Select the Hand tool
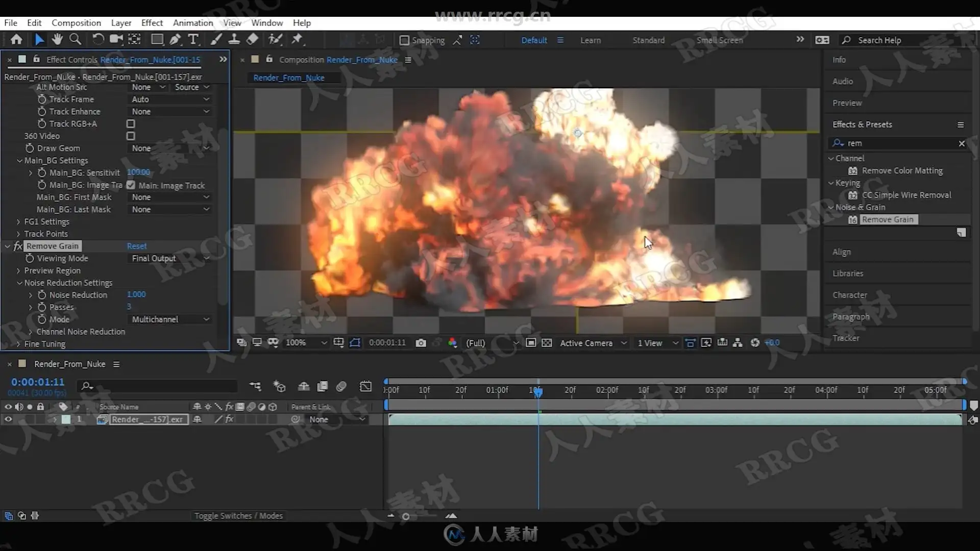The width and height of the screenshot is (980, 551). [x=57, y=39]
